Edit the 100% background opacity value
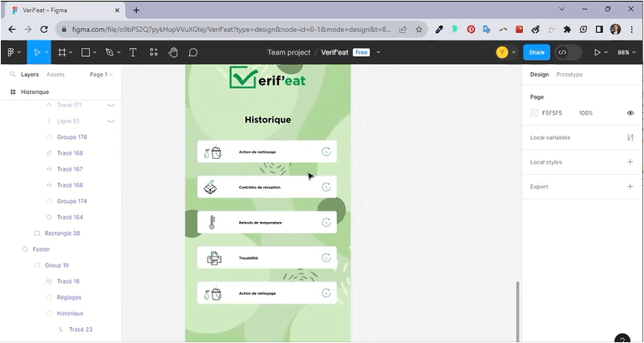Viewport: 644px width, 343px height. 585,113
